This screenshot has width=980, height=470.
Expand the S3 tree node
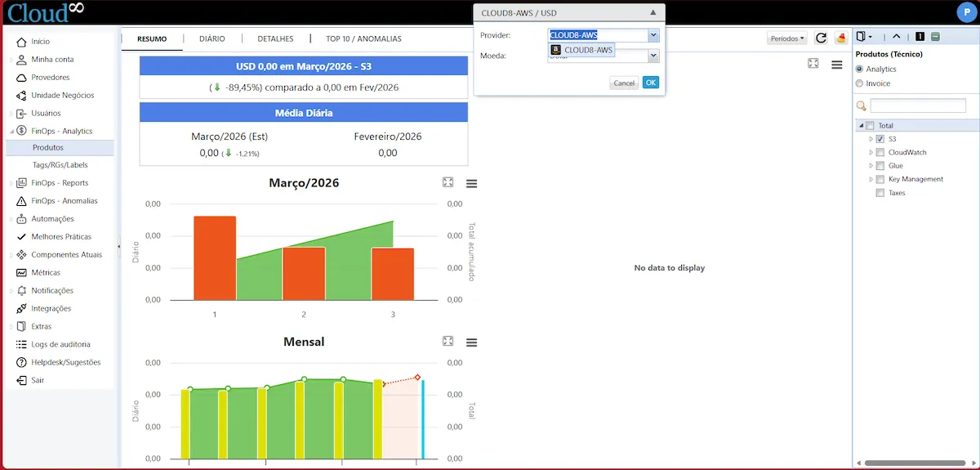871,139
